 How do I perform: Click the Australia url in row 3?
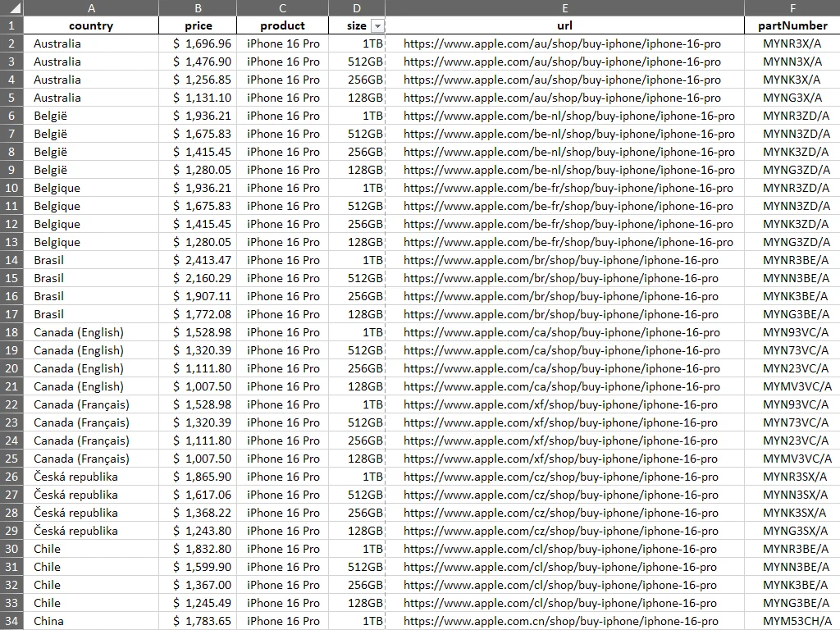tap(564, 62)
